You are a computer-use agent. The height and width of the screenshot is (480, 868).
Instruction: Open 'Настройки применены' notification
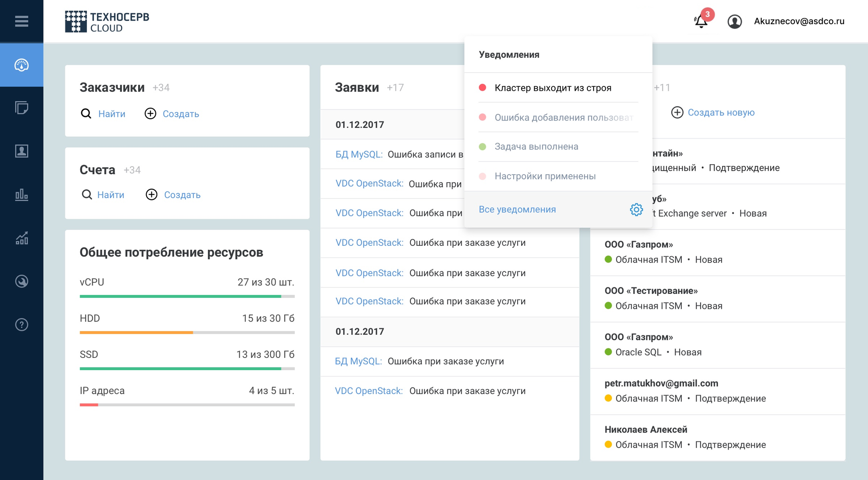tap(545, 176)
